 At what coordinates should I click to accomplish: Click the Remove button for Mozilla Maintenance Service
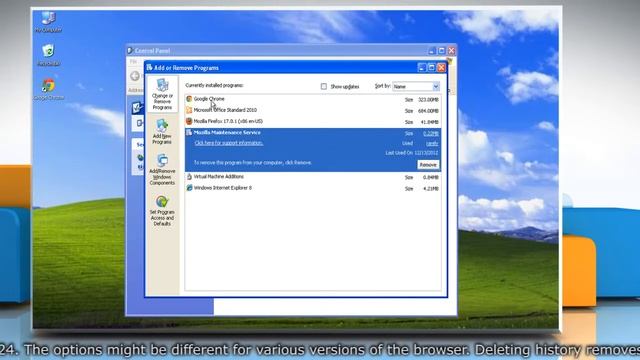428,164
